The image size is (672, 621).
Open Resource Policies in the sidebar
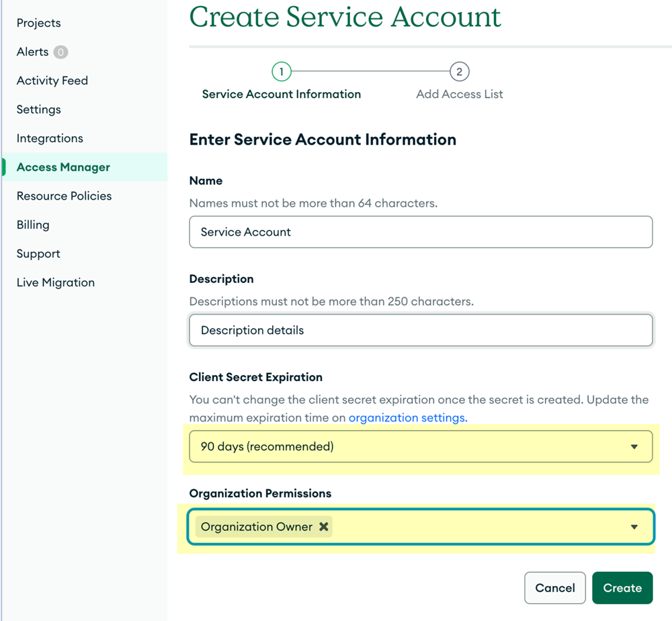point(64,196)
